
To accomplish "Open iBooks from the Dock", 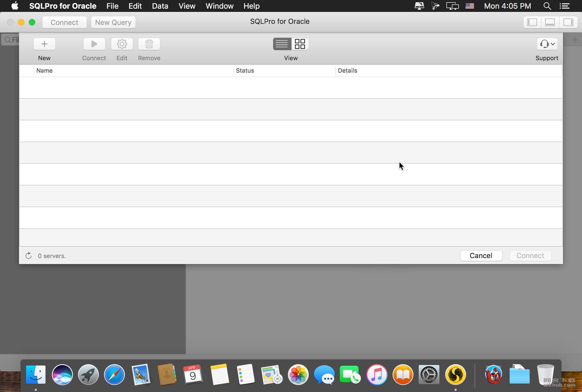I will click(x=403, y=375).
